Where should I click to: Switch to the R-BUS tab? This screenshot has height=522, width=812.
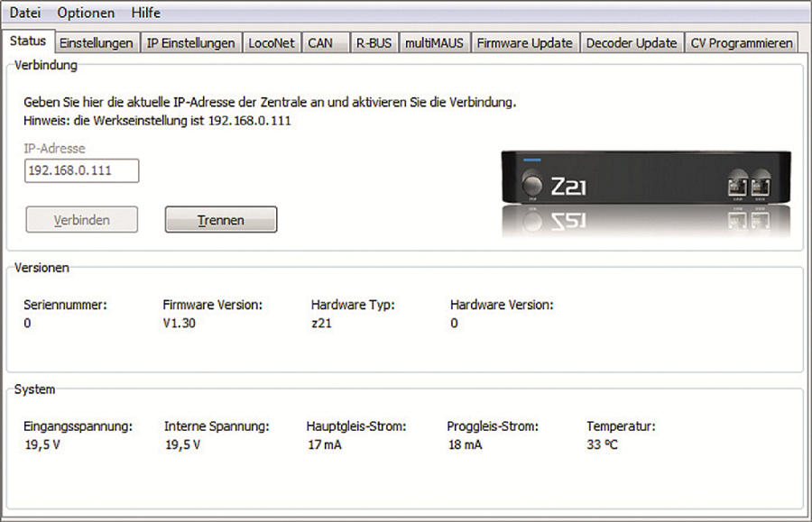pyautogui.click(x=374, y=41)
